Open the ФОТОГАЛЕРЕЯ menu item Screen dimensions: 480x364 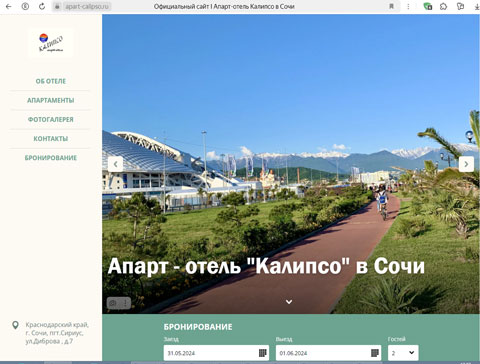coord(51,119)
